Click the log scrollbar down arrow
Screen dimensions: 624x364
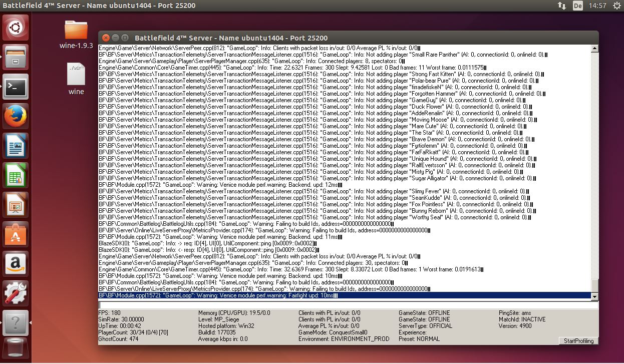(595, 296)
